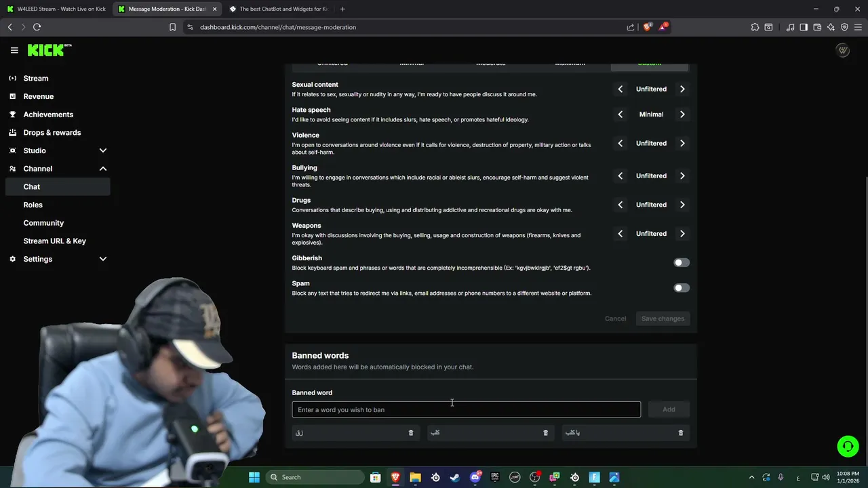This screenshot has width=868, height=488.
Task: Click the Cancel button
Action: click(x=615, y=319)
